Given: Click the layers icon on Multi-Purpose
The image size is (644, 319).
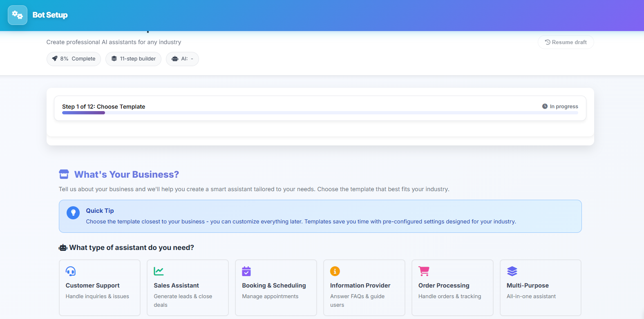Looking at the screenshot, I should point(512,271).
